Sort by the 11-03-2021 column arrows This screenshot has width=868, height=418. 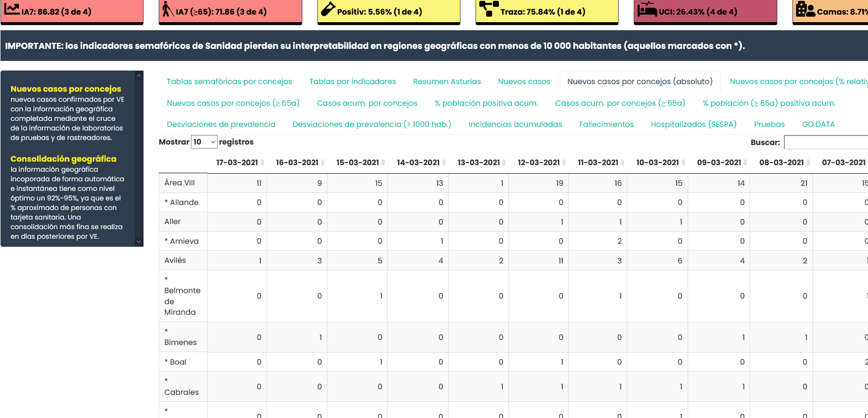(622, 163)
